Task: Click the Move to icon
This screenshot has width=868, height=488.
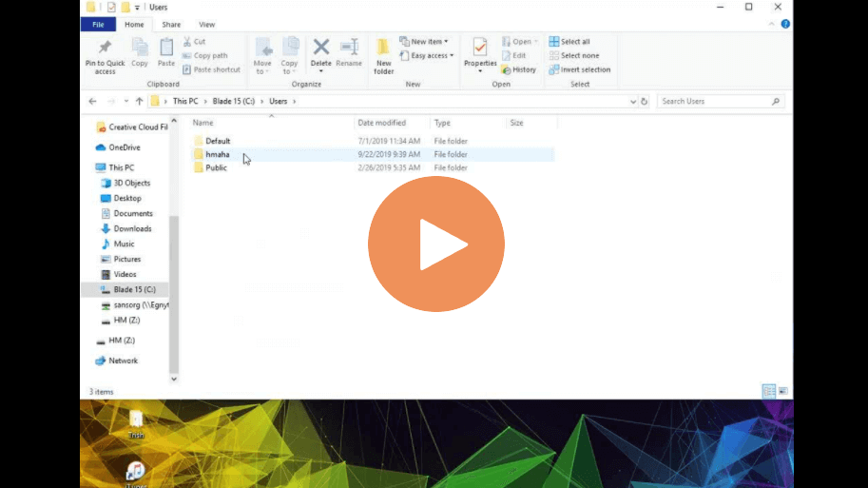Action: (262, 54)
